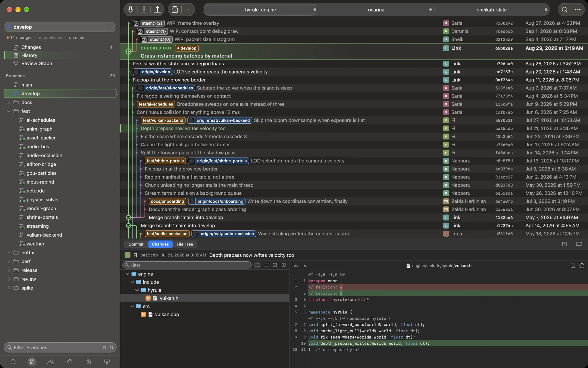Click the file Filter input field

187,265
